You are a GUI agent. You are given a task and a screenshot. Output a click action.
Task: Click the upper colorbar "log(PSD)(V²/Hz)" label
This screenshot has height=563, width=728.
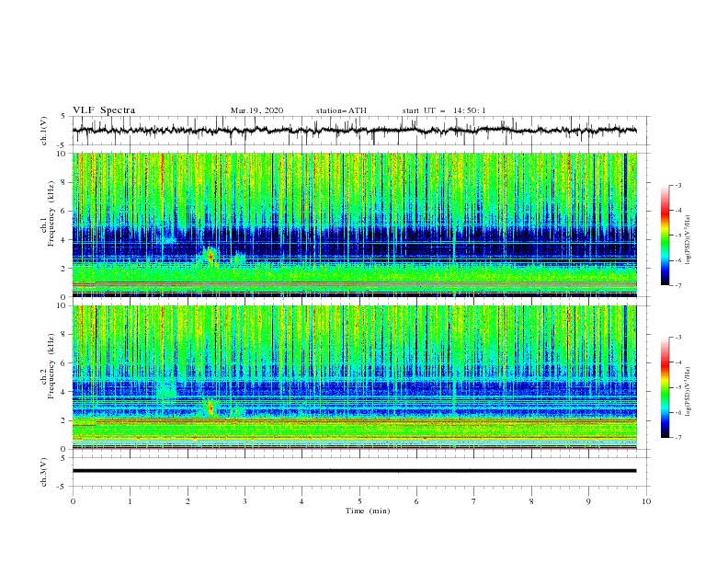click(688, 240)
